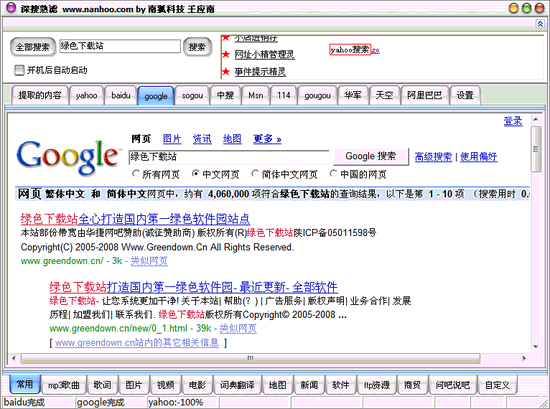The image size is (550, 409).
Task: Open result 绿色下载站全心打造国内第一绿色软件园站点
Action: [135, 219]
